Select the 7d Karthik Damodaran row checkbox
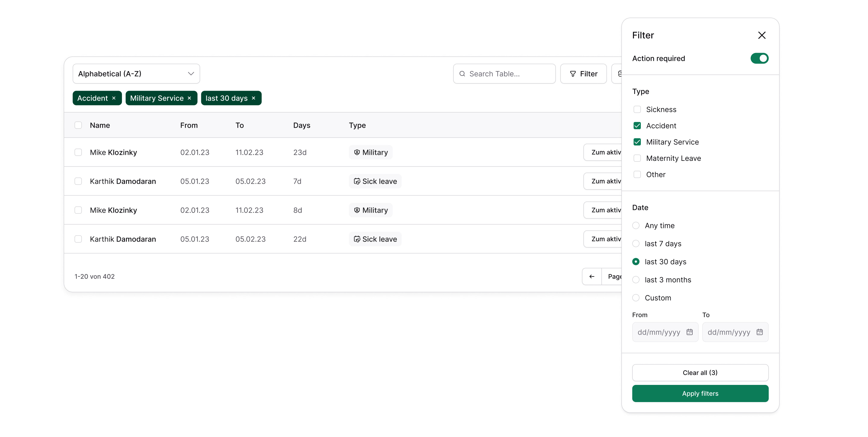868x437 pixels. [78, 181]
